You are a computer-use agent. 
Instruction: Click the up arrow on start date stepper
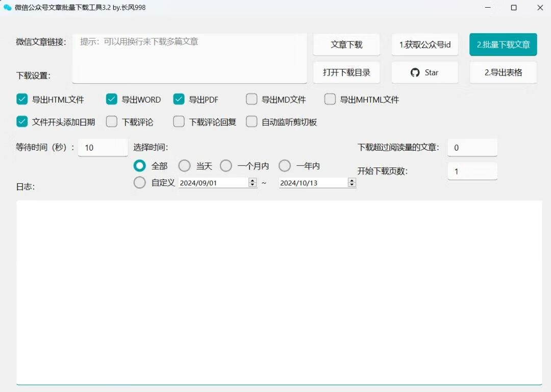click(x=253, y=180)
